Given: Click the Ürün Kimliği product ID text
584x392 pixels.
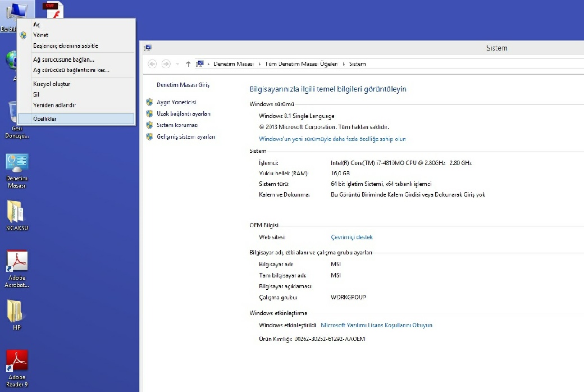Looking at the screenshot, I should point(312,339).
